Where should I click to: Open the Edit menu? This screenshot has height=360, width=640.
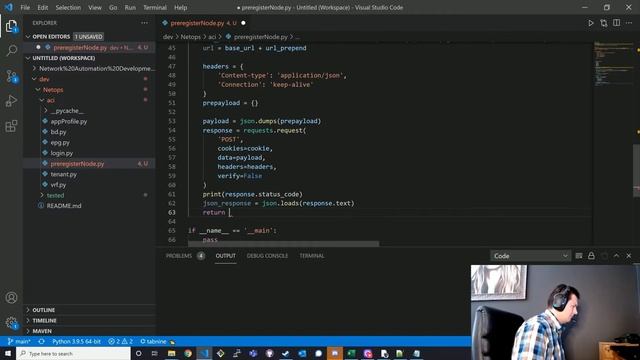(x=42, y=7)
